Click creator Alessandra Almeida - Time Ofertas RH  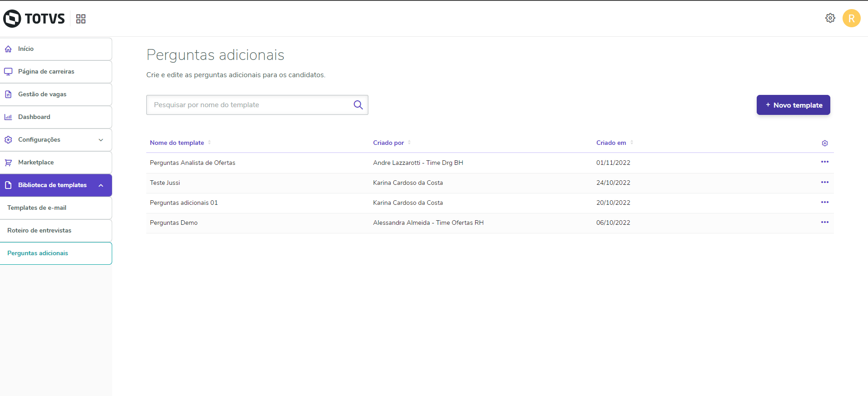click(x=428, y=223)
